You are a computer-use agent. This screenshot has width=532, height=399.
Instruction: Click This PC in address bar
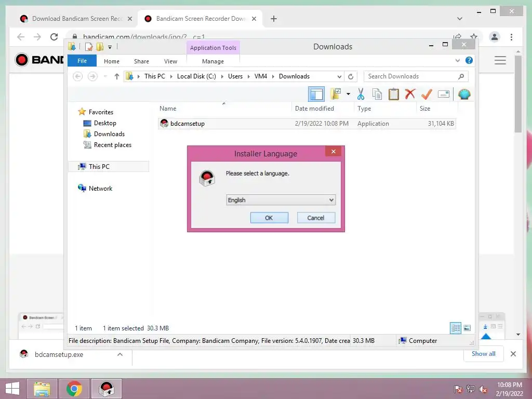pos(155,76)
